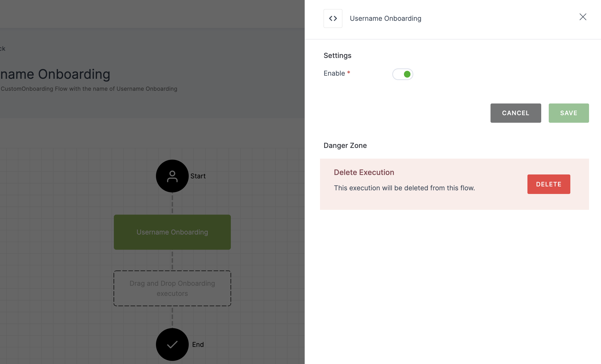Viewport: 601px width, 364px height.
Task: Click the code/embed icon for Username Onboarding
Action: click(x=333, y=18)
